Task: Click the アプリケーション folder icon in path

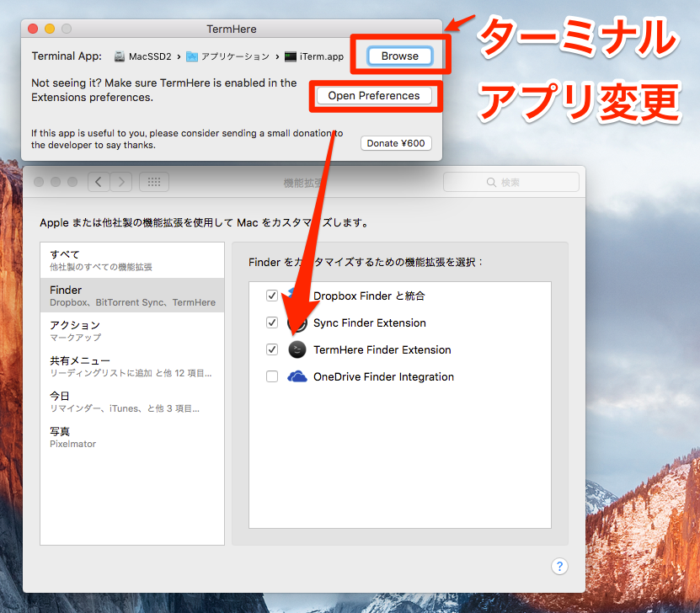Action: pyautogui.click(x=192, y=56)
